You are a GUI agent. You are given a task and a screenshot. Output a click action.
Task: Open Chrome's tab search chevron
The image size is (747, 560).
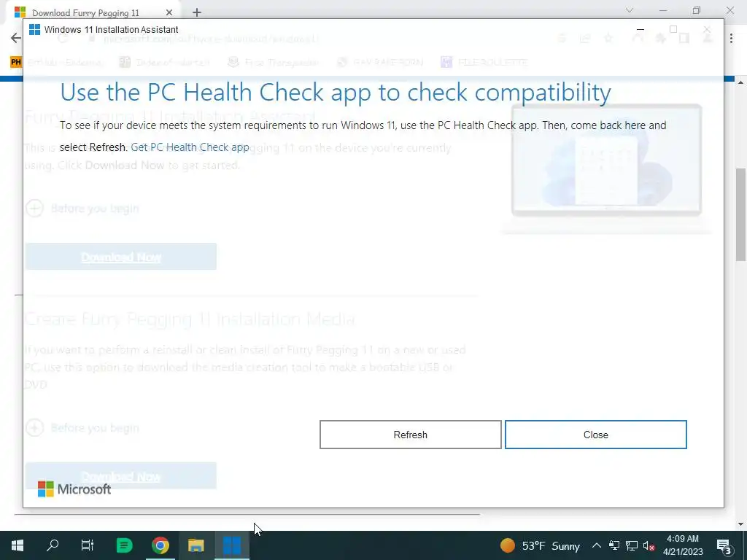click(630, 10)
